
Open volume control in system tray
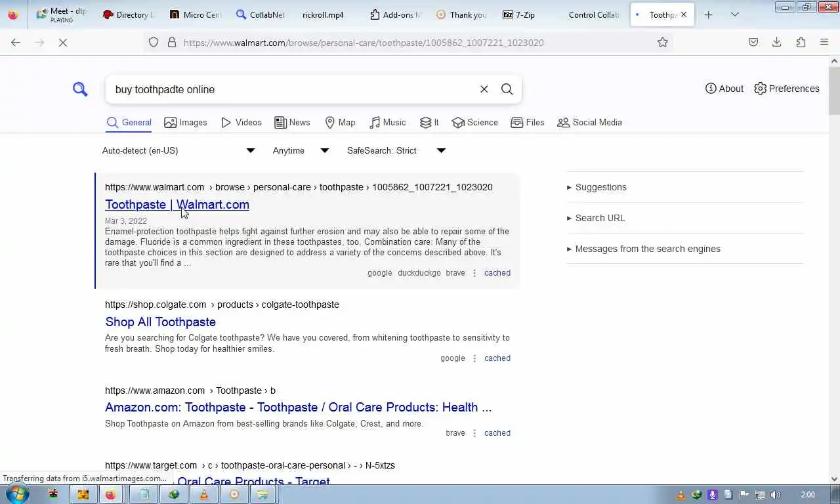[x=776, y=495]
